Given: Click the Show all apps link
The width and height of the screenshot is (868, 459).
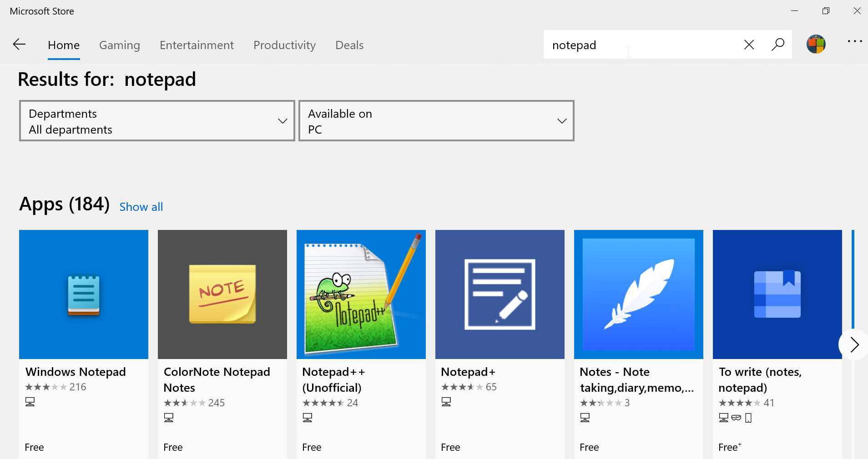Looking at the screenshot, I should click(x=141, y=207).
